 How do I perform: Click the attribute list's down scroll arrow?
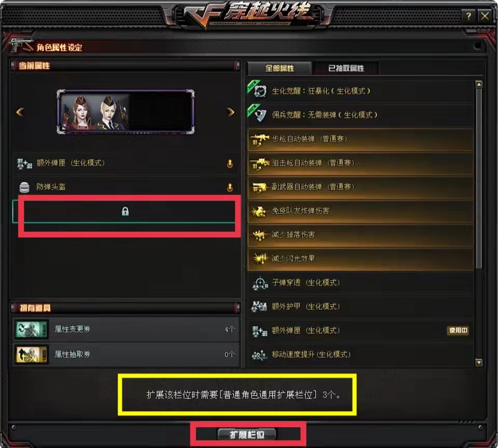[x=479, y=362]
